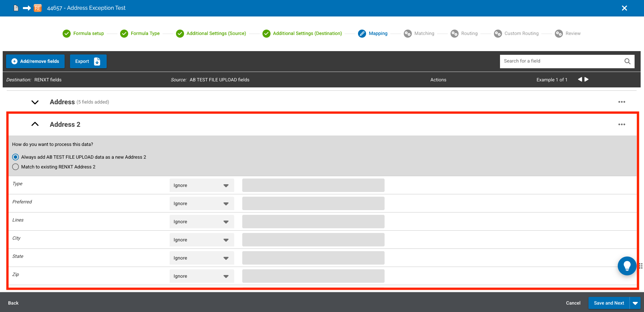Click the Custom Routing gears icon
This screenshot has height=312, width=644.
point(498,34)
